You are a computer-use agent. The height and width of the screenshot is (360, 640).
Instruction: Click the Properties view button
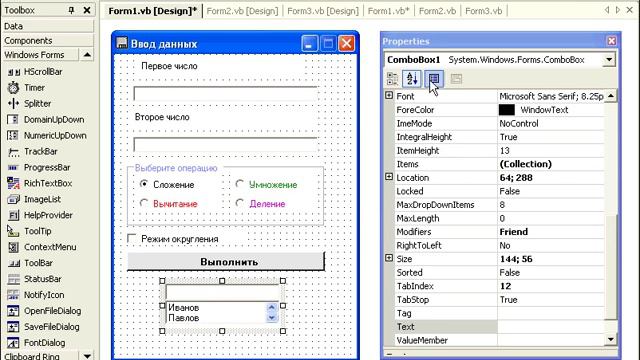pyautogui.click(x=434, y=79)
